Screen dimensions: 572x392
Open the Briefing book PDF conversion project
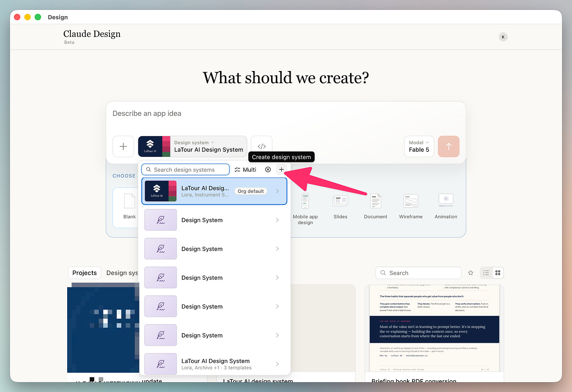tap(434, 333)
